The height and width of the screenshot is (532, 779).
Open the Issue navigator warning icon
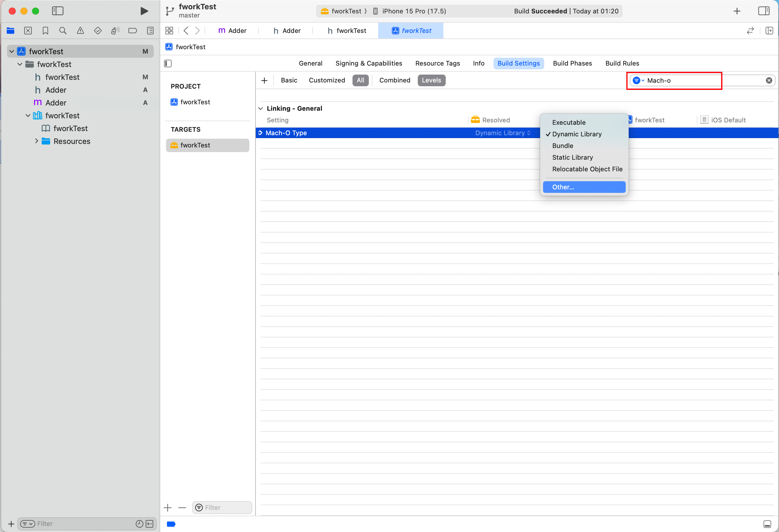point(80,31)
